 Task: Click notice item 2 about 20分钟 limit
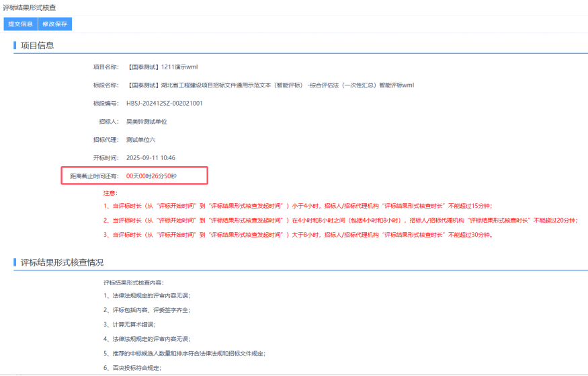tap(340, 221)
